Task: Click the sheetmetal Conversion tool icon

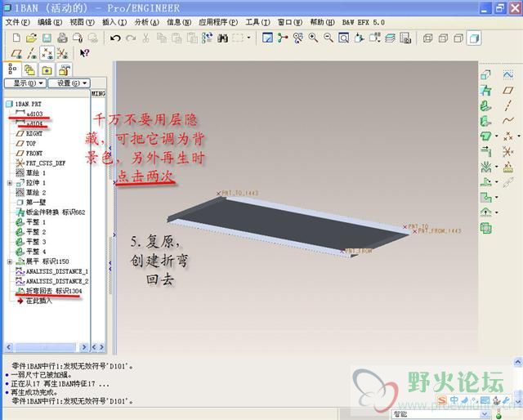Action: 485,90
